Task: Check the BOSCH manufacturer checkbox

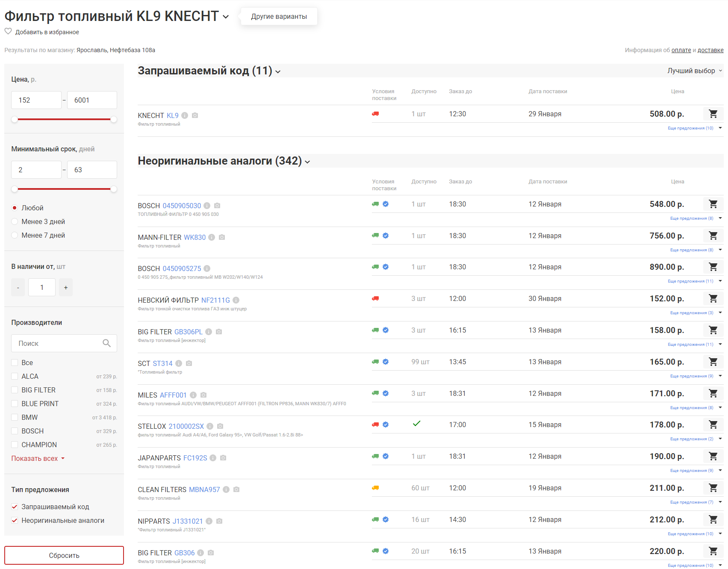Action: click(15, 431)
